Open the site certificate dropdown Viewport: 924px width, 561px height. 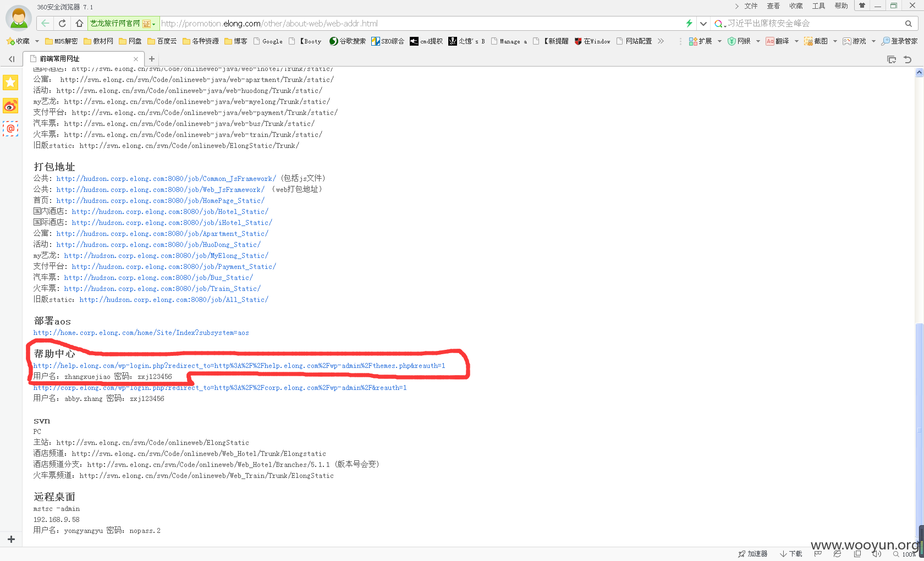(153, 24)
